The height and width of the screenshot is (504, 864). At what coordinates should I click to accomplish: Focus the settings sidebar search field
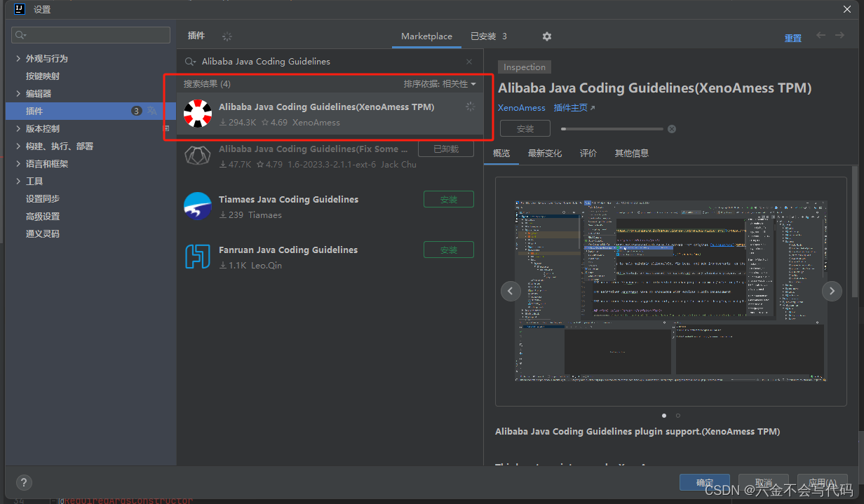pyautogui.click(x=90, y=35)
